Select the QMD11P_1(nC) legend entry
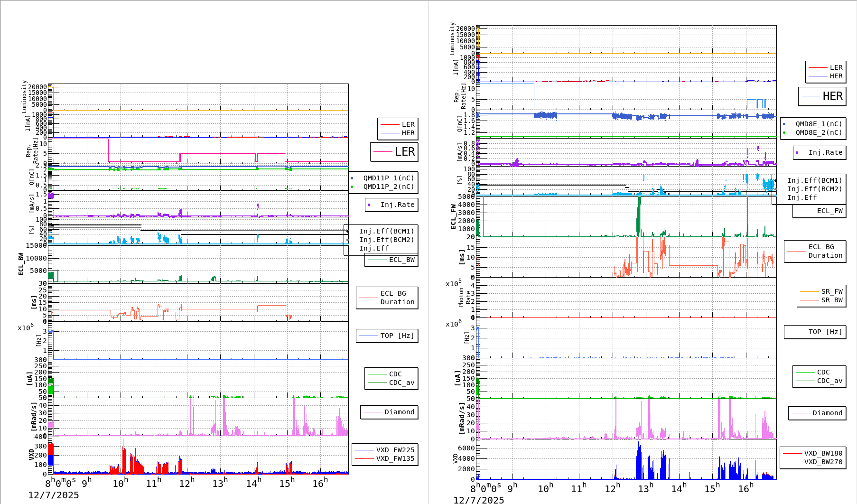 388,178
